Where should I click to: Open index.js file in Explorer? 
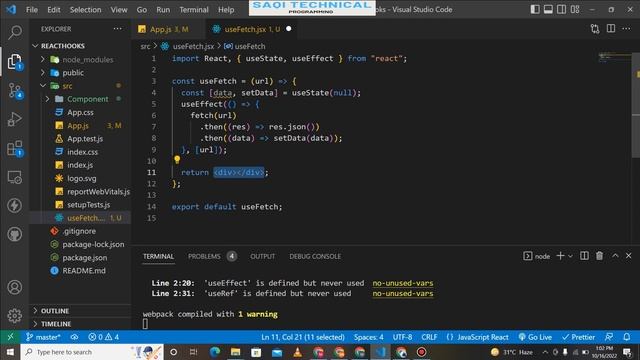80,165
